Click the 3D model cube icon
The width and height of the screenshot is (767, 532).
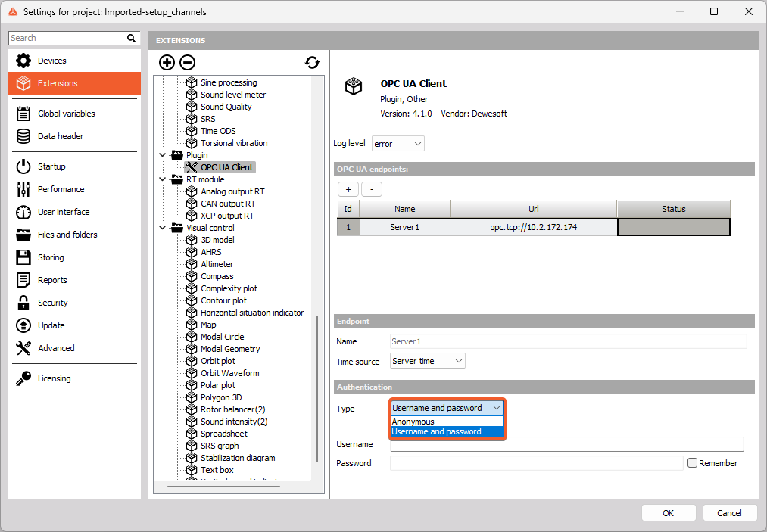[x=192, y=240]
